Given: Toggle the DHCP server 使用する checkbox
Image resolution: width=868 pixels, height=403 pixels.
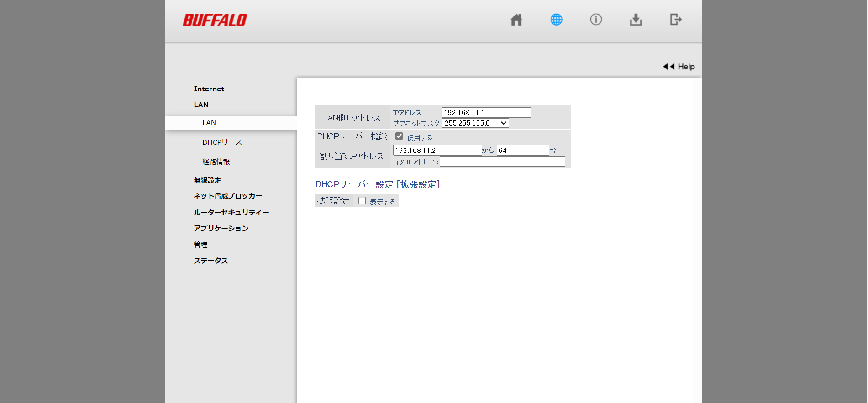Looking at the screenshot, I should pos(399,136).
